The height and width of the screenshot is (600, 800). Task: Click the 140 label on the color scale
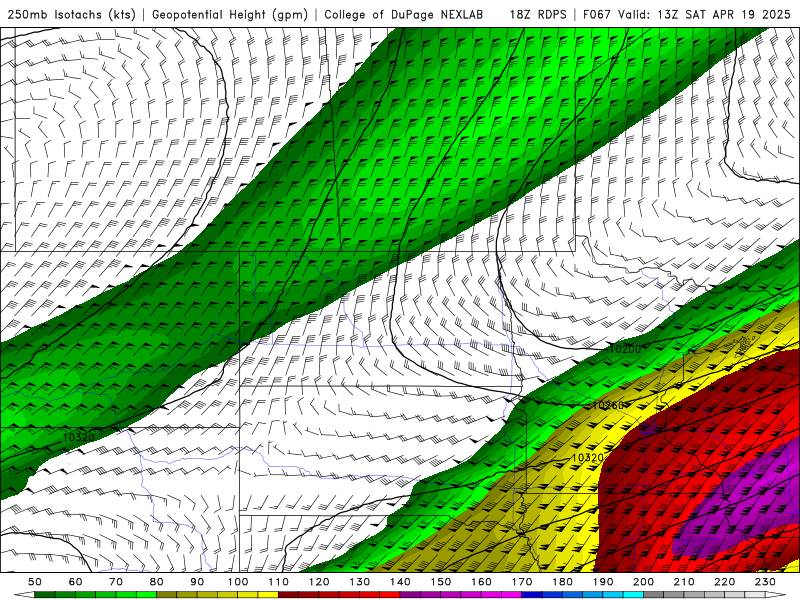401,582
